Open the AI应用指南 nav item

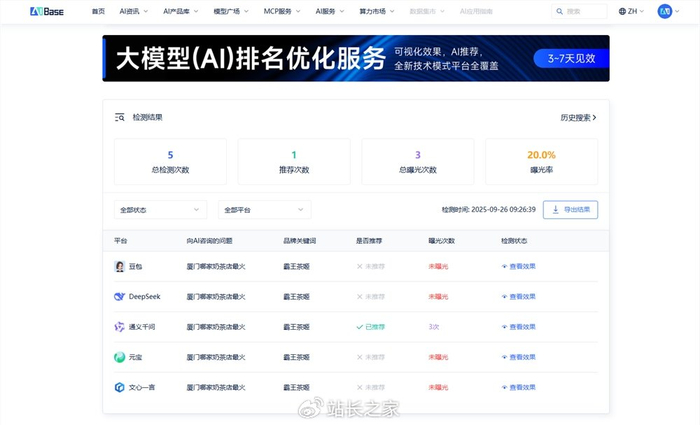[x=476, y=11]
